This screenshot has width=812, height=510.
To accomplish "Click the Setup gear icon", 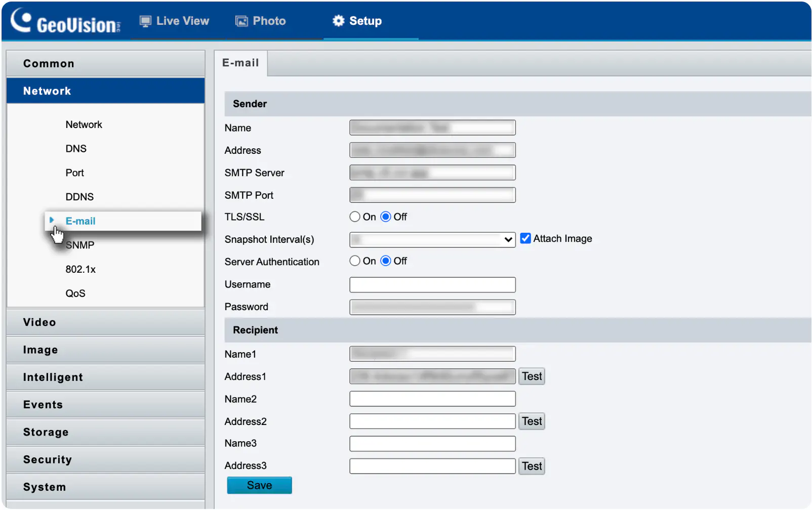I will click(x=338, y=21).
